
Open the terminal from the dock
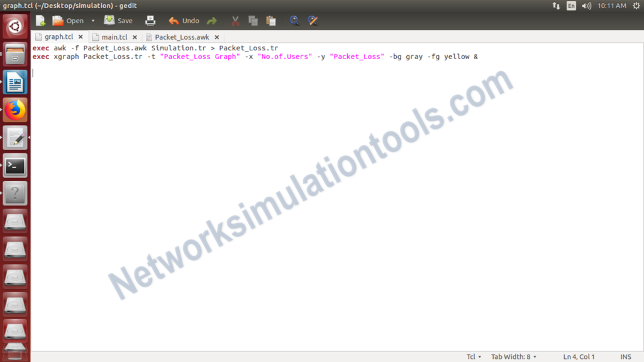[15, 165]
